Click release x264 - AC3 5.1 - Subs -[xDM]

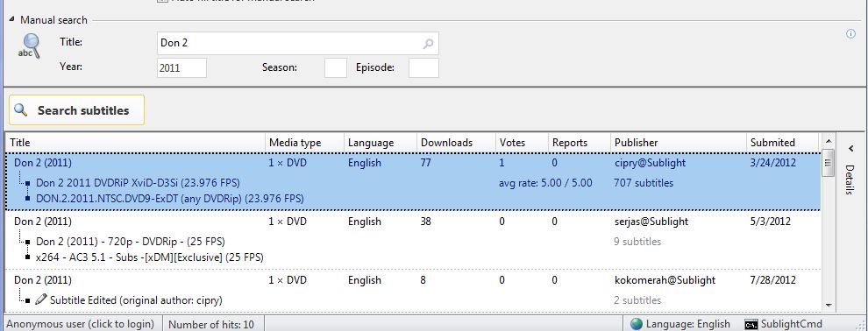coord(149,257)
